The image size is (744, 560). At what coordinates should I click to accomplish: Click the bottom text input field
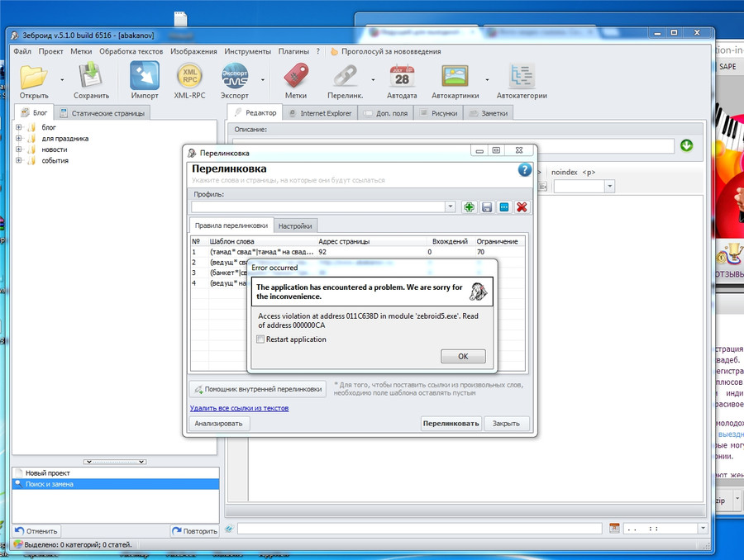pos(419,529)
